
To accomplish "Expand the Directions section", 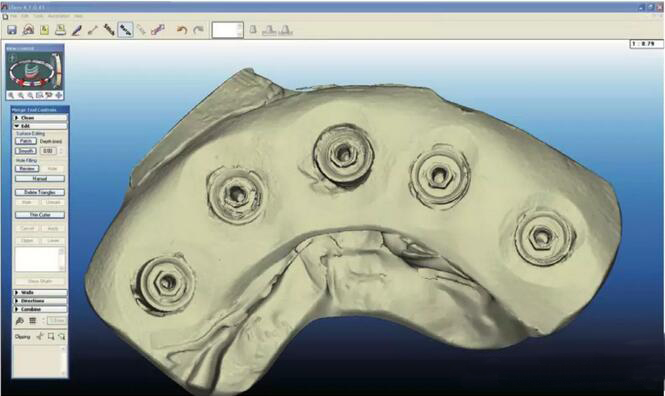I will (40, 301).
